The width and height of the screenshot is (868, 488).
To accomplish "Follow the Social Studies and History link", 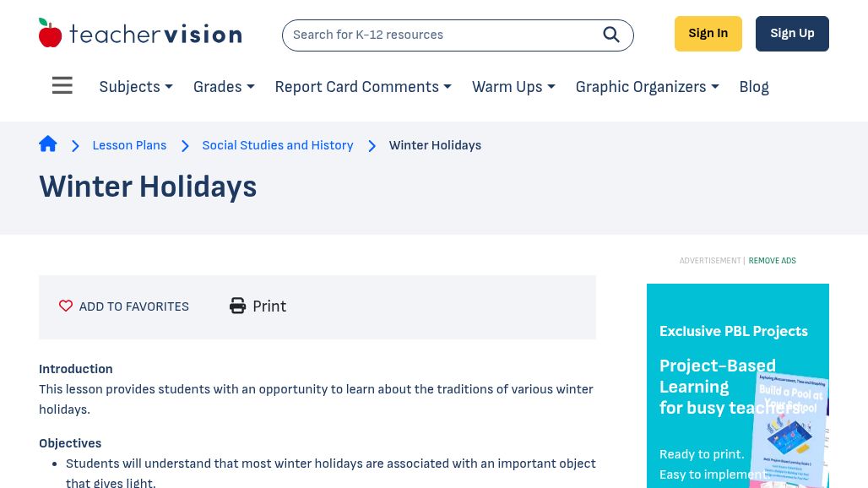I will (x=278, y=145).
